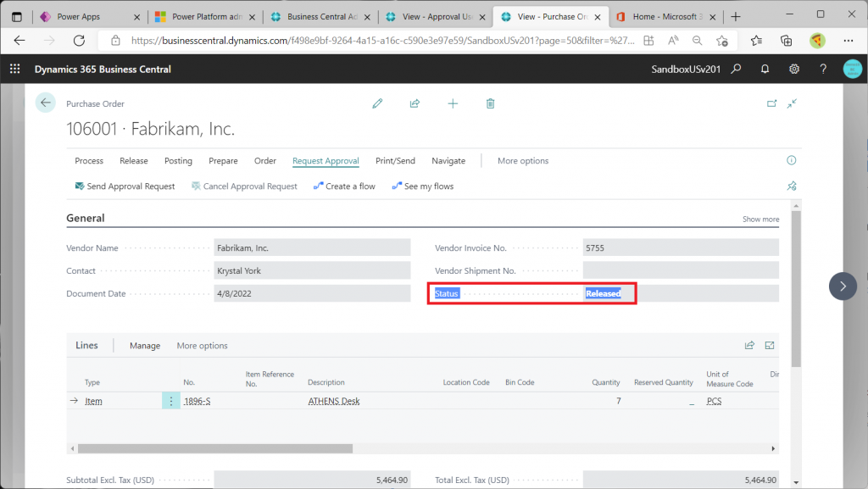Click the Vendor Invoice No. field 5755
The image size is (868, 489).
pos(681,247)
